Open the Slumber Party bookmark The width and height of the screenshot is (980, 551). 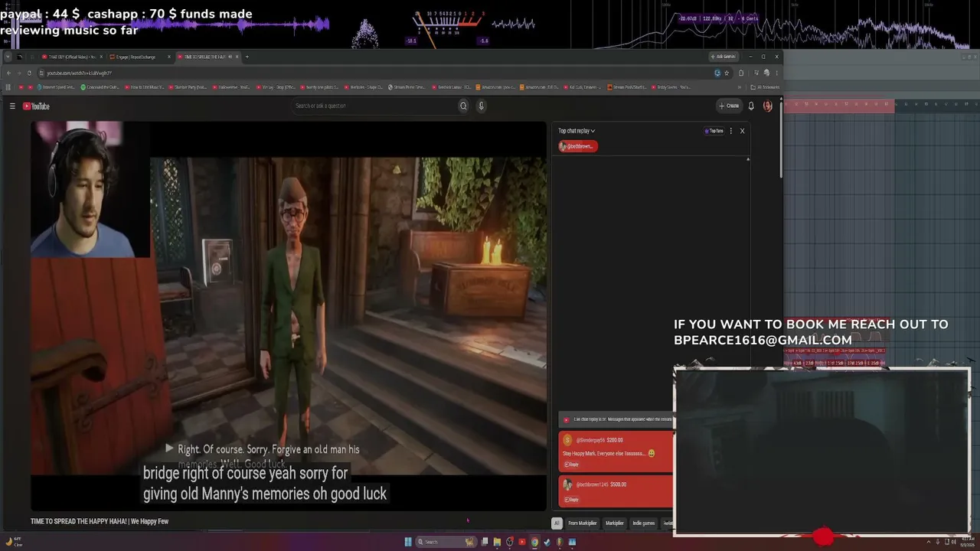pyautogui.click(x=189, y=87)
